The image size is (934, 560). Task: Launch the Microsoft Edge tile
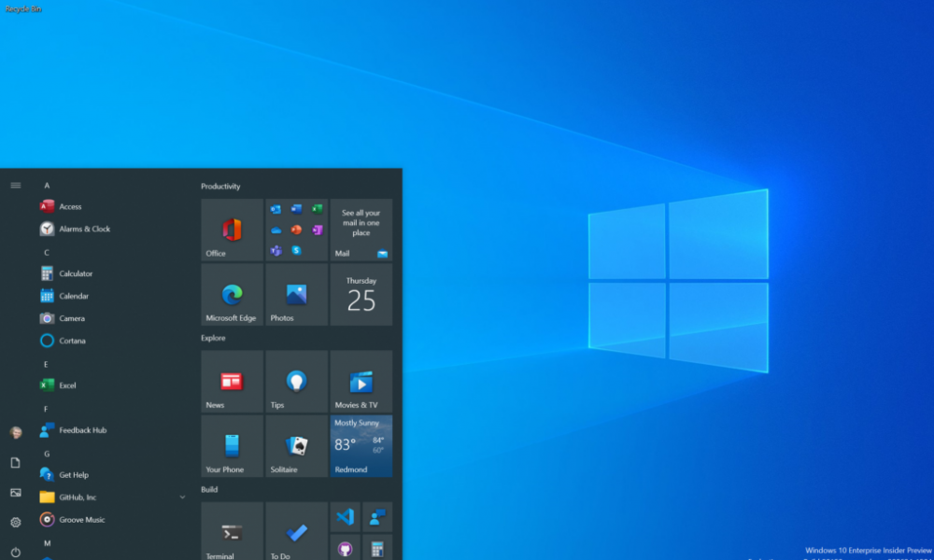click(232, 295)
